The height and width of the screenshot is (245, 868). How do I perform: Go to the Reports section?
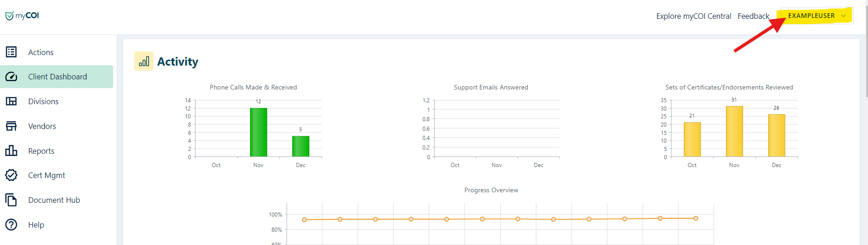coord(41,151)
